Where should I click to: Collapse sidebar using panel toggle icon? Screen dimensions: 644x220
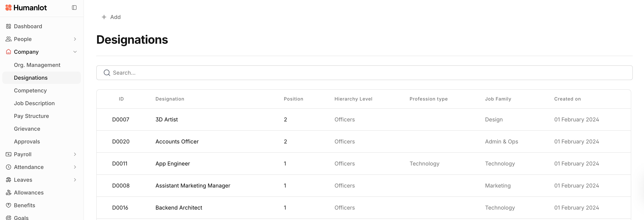click(74, 8)
